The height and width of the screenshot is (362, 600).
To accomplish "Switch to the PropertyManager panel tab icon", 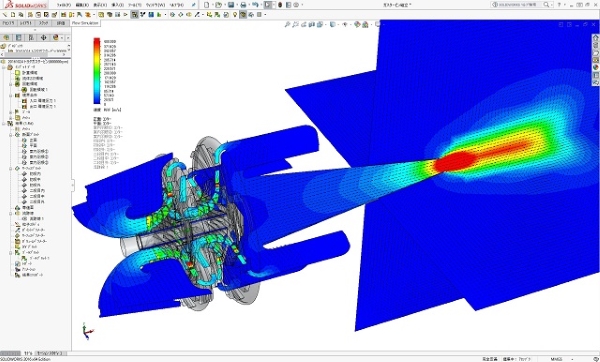I will (x=18, y=38).
